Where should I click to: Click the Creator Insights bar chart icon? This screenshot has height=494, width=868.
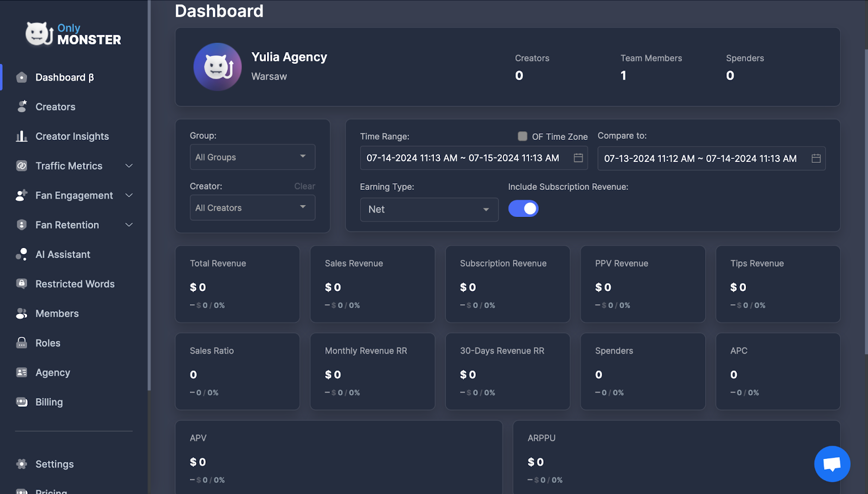click(x=22, y=136)
